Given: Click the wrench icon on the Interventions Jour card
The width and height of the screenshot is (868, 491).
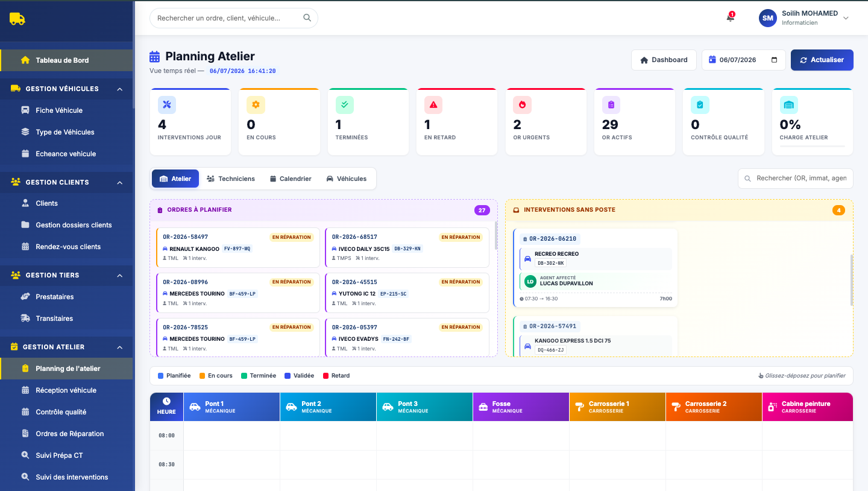Looking at the screenshot, I should coord(167,105).
